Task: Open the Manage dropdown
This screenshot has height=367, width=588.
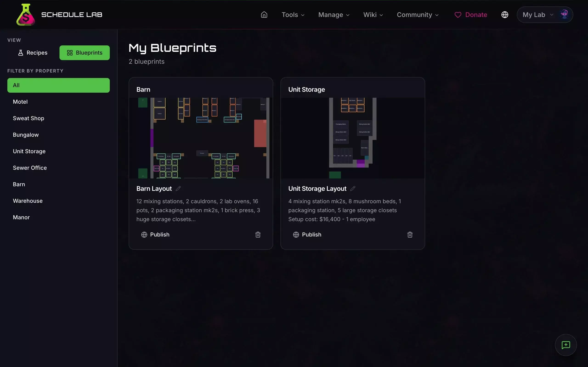Action: click(x=334, y=15)
